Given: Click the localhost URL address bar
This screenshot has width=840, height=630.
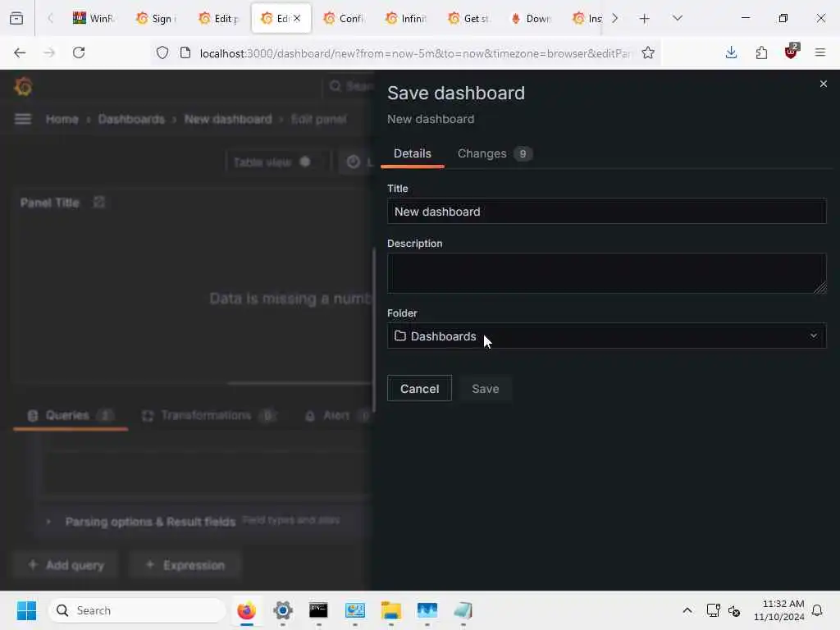Looking at the screenshot, I should (415, 53).
